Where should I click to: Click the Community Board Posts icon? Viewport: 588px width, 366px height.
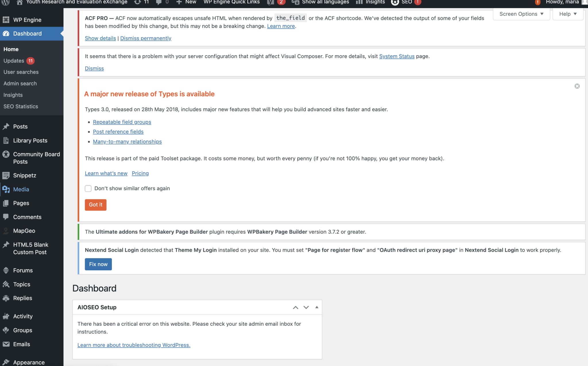point(6,154)
